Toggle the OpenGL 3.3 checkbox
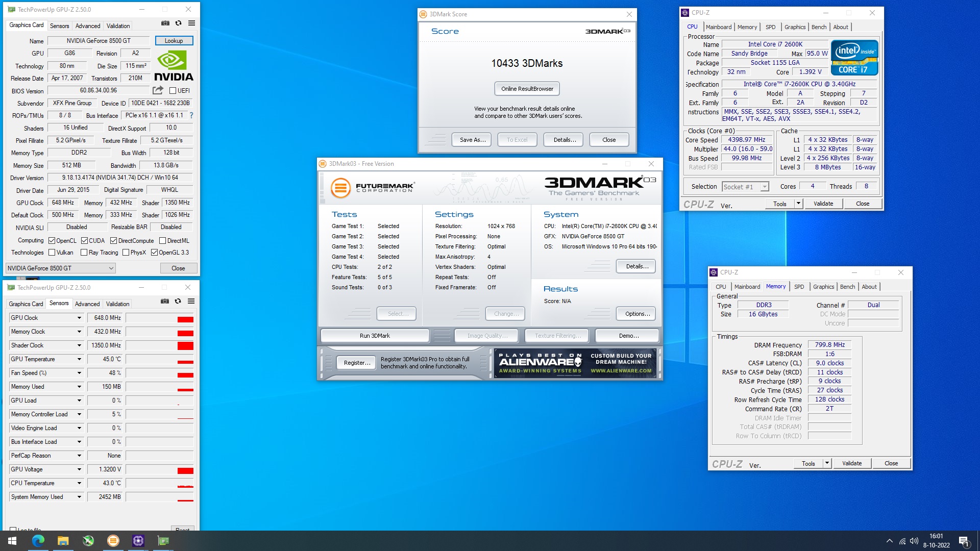 point(154,253)
